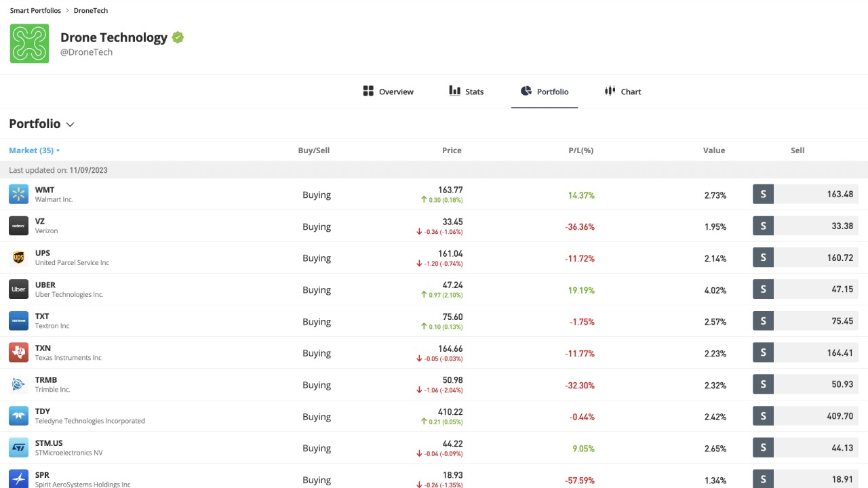This screenshot has height=488, width=868.
Task: Click the UPS shield logo icon
Action: [x=18, y=258]
